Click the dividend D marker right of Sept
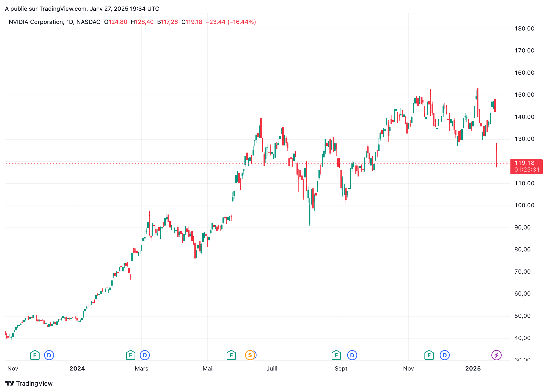Viewport: 550px width, 392px height. pyautogui.click(x=352, y=355)
